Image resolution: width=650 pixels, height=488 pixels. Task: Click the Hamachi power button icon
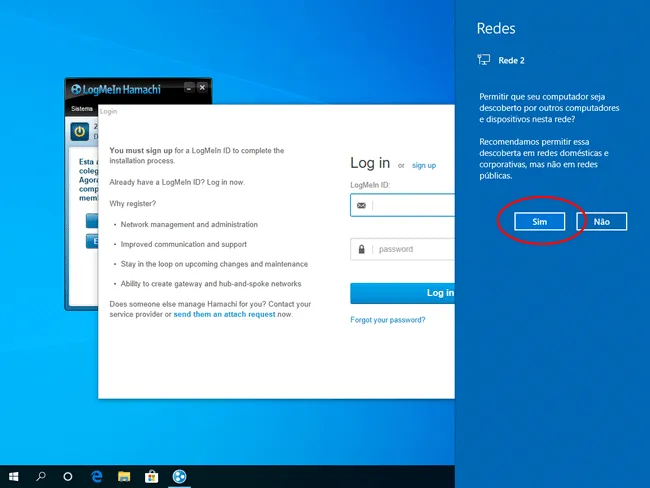coord(80,131)
